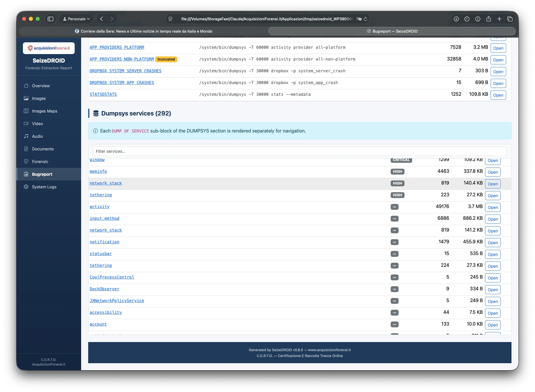Switch to the Corriere della Sera tab
This screenshot has width=535, height=392.
point(144,31)
